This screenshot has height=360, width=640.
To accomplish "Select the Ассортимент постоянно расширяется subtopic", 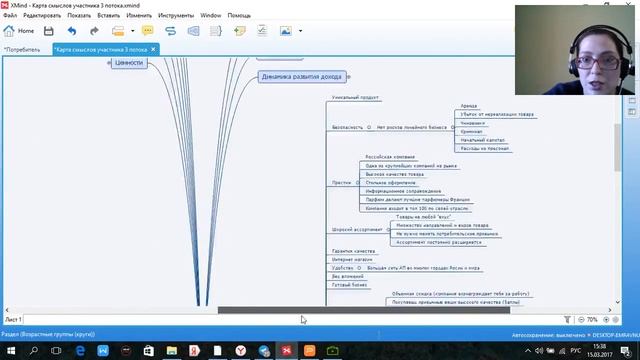I will [x=439, y=242].
